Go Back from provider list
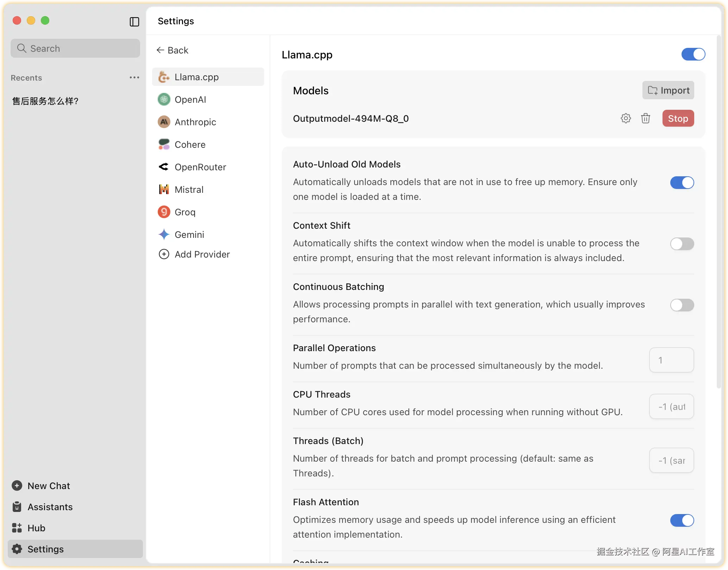 (x=172, y=50)
